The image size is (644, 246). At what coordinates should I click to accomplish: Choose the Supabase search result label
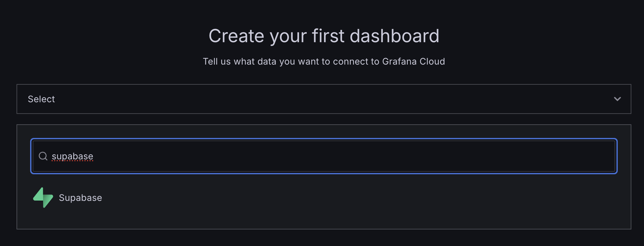coord(80,198)
